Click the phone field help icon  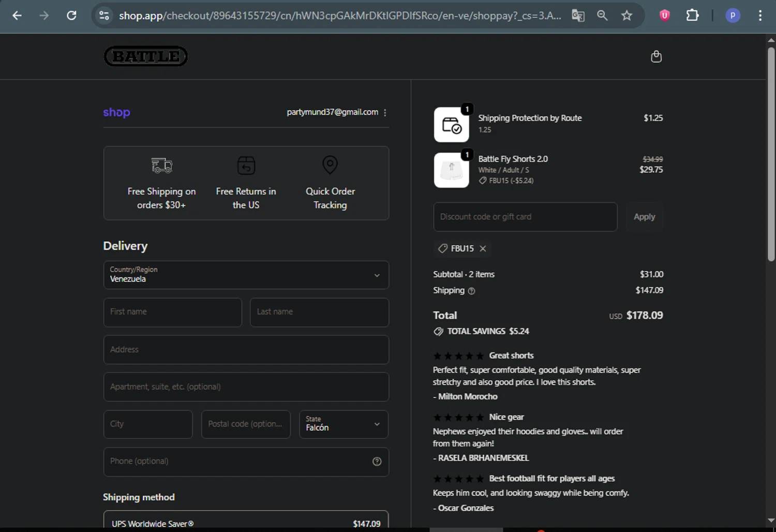(x=377, y=462)
